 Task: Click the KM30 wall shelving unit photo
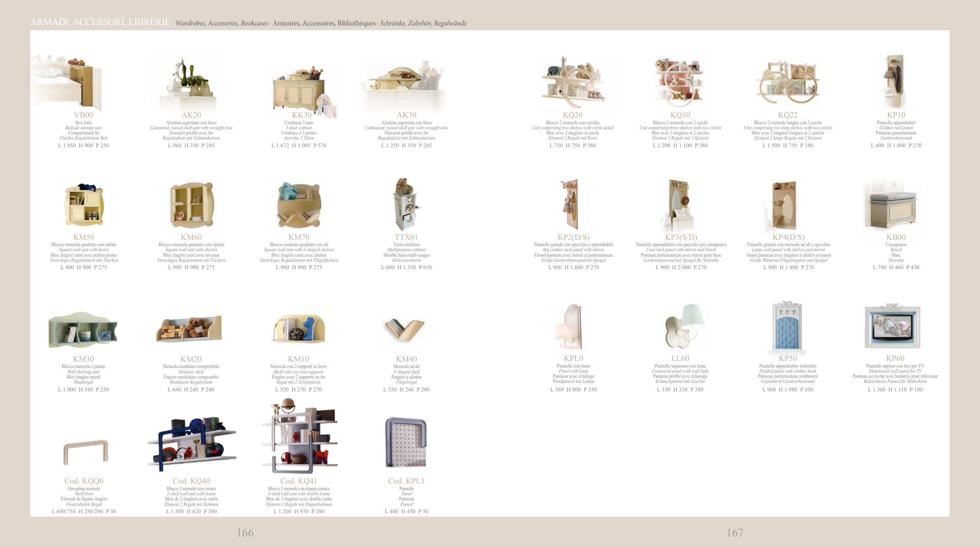pyautogui.click(x=83, y=330)
